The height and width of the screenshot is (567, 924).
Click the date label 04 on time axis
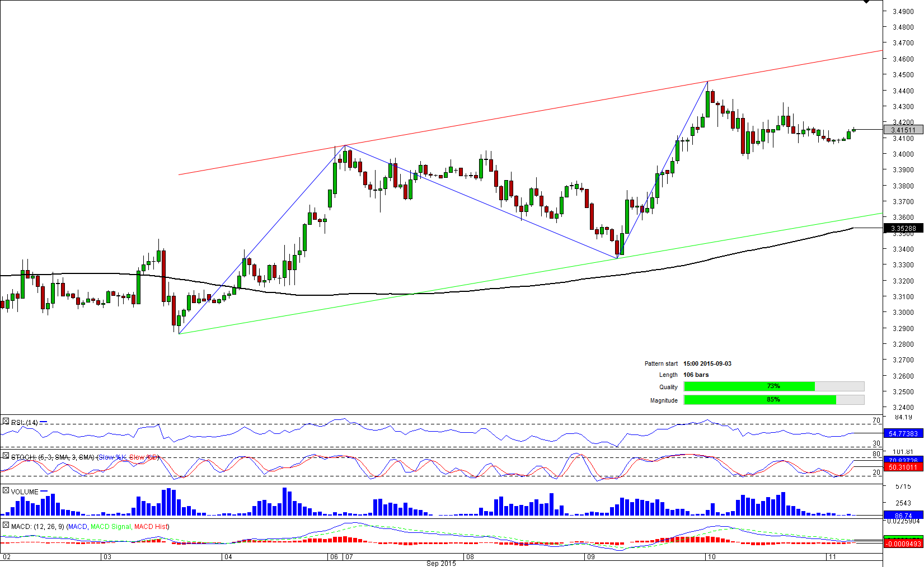pos(228,557)
